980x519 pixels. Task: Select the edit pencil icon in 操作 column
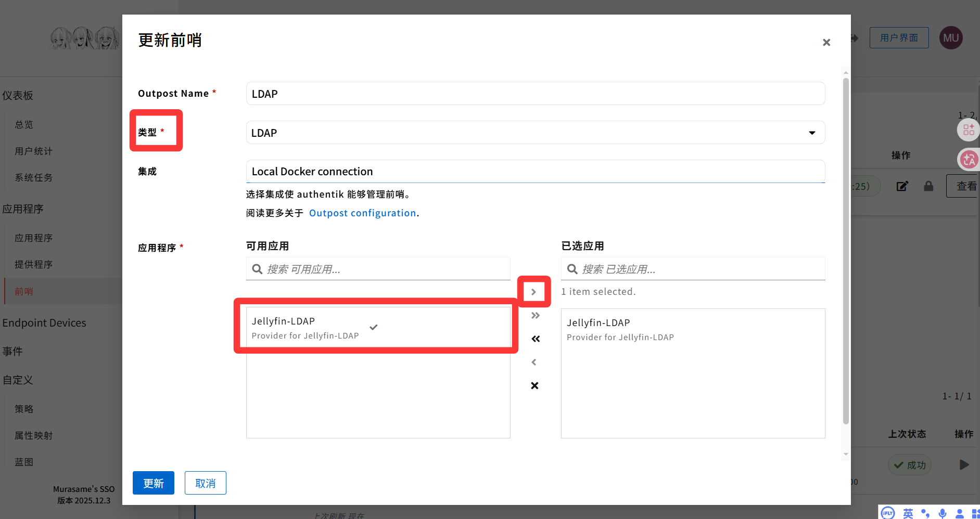[x=902, y=186]
